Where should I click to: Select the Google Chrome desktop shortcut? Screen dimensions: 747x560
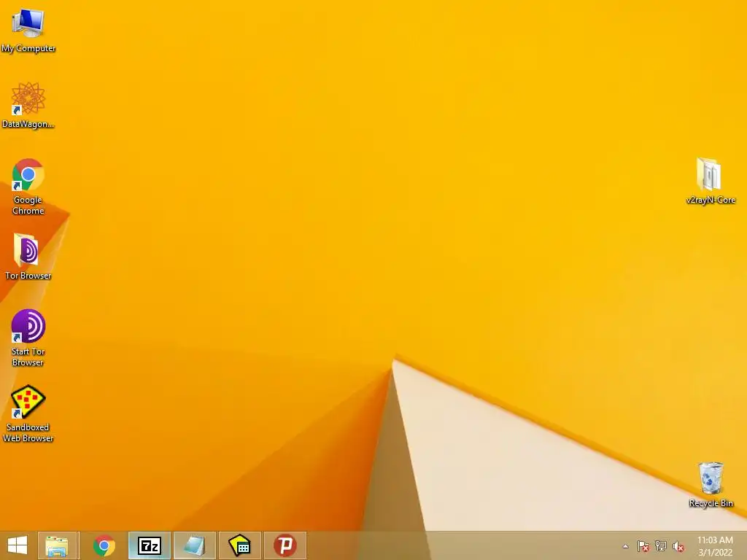[x=28, y=187]
